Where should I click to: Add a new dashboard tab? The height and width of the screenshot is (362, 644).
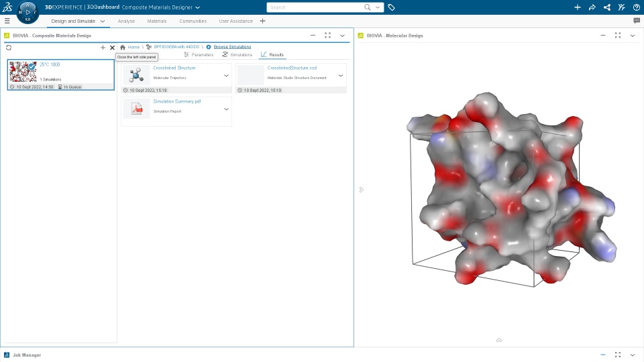pos(262,21)
